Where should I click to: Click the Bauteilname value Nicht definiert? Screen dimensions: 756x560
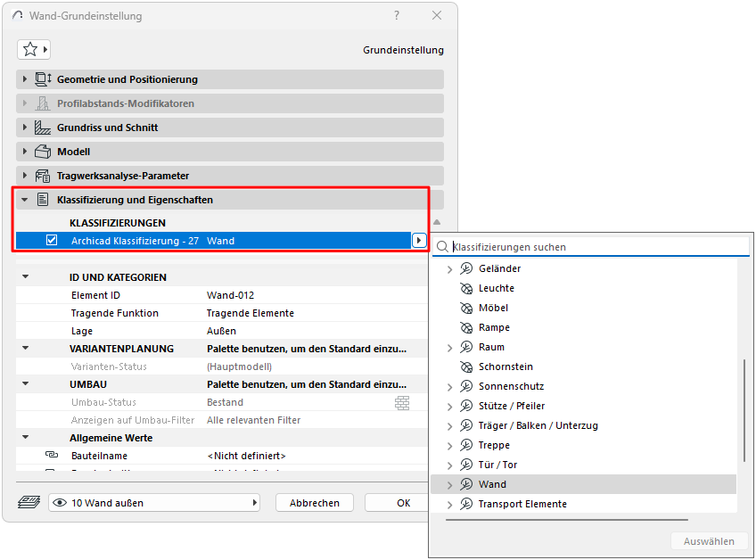pyautogui.click(x=246, y=456)
